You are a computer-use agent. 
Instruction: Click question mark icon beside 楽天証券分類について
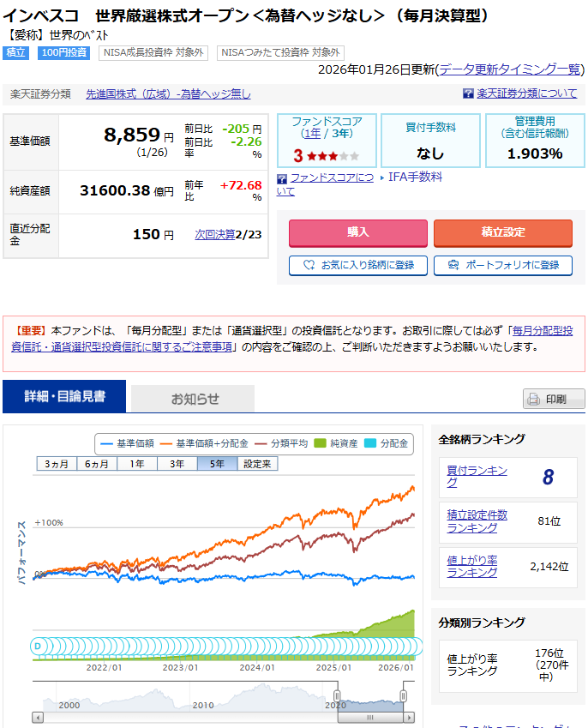coord(468,94)
